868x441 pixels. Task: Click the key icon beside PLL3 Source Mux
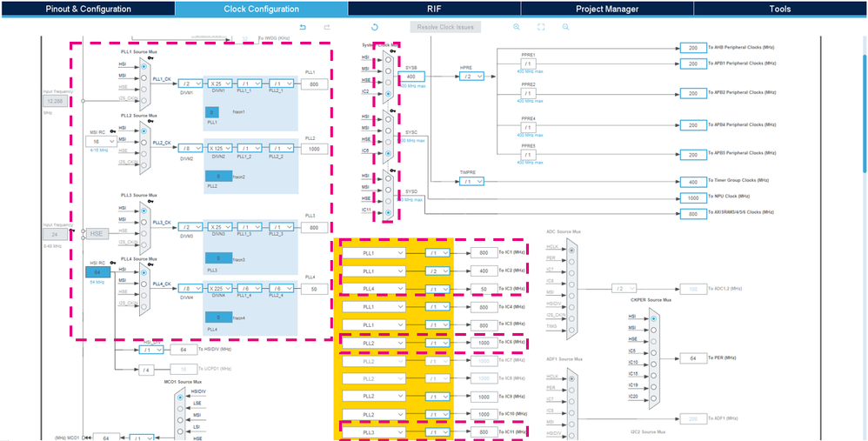(150, 202)
